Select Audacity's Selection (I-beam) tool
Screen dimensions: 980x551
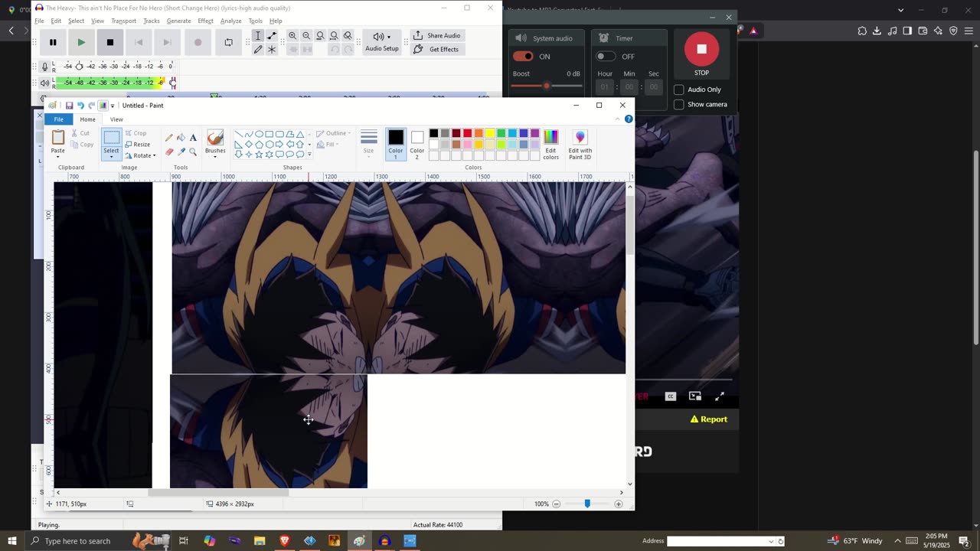(258, 36)
